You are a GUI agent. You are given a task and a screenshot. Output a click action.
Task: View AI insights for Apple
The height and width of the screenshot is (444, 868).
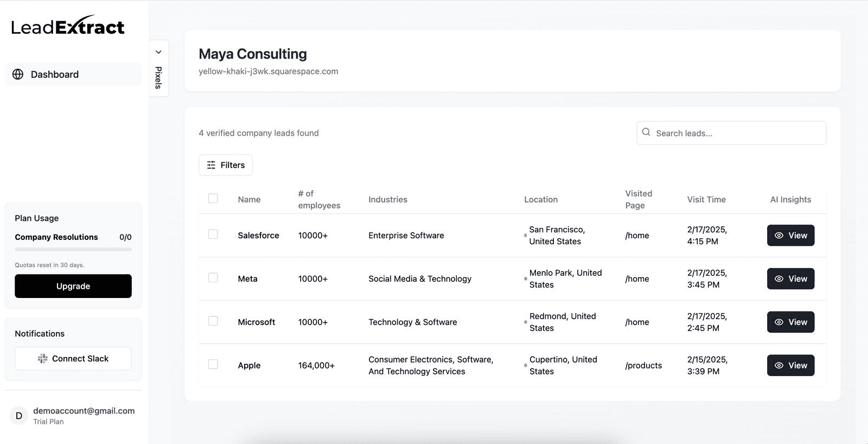point(790,366)
